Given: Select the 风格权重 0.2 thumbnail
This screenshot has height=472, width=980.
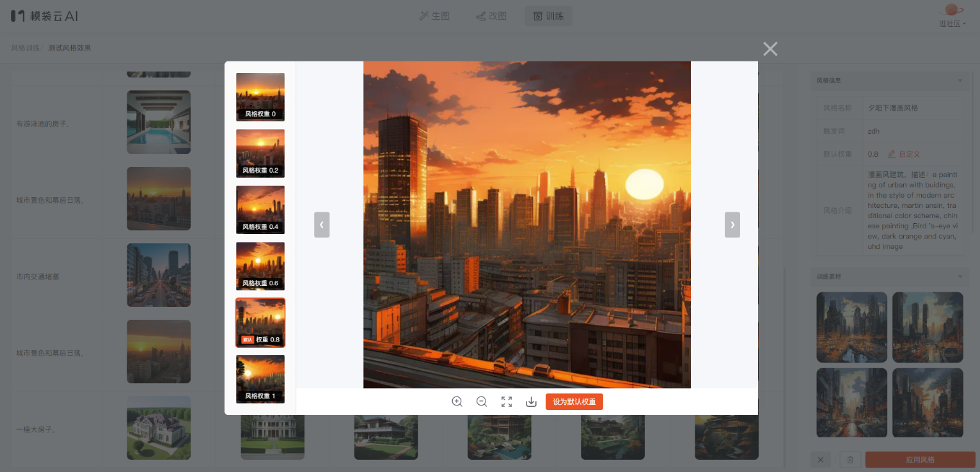Looking at the screenshot, I should click(260, 153).
